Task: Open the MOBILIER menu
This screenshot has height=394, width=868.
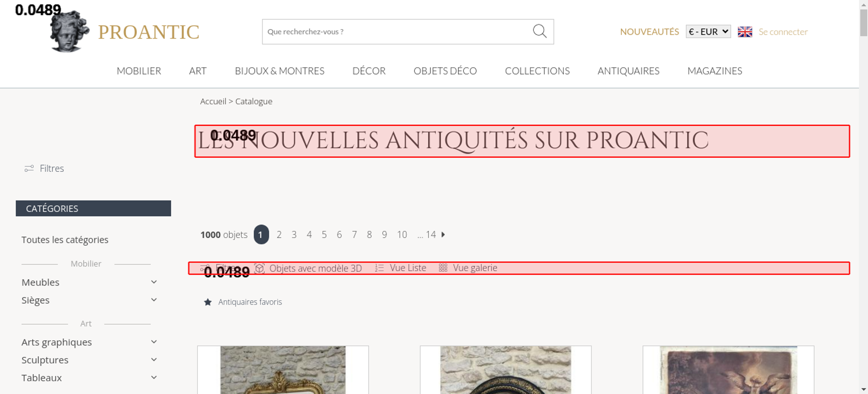Action: click(x=139, y=71)
